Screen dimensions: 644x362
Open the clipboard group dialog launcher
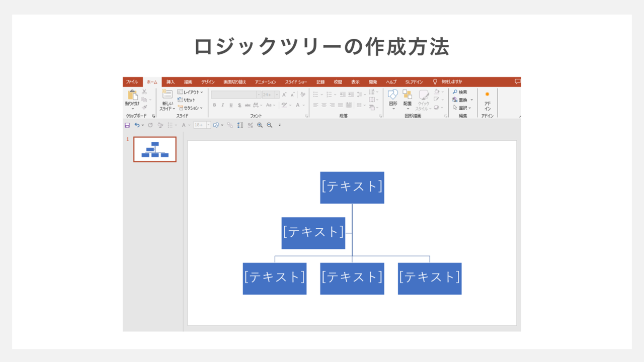click(x=153, y=116)
